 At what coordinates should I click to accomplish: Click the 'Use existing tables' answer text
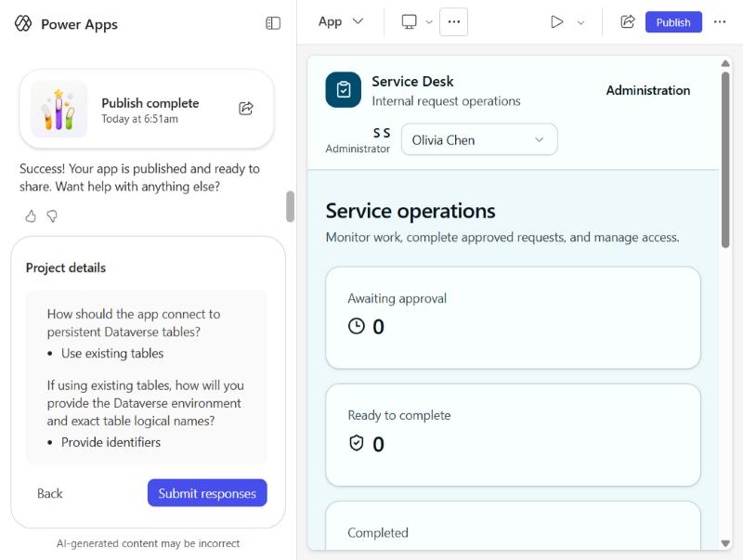point(112,354)
